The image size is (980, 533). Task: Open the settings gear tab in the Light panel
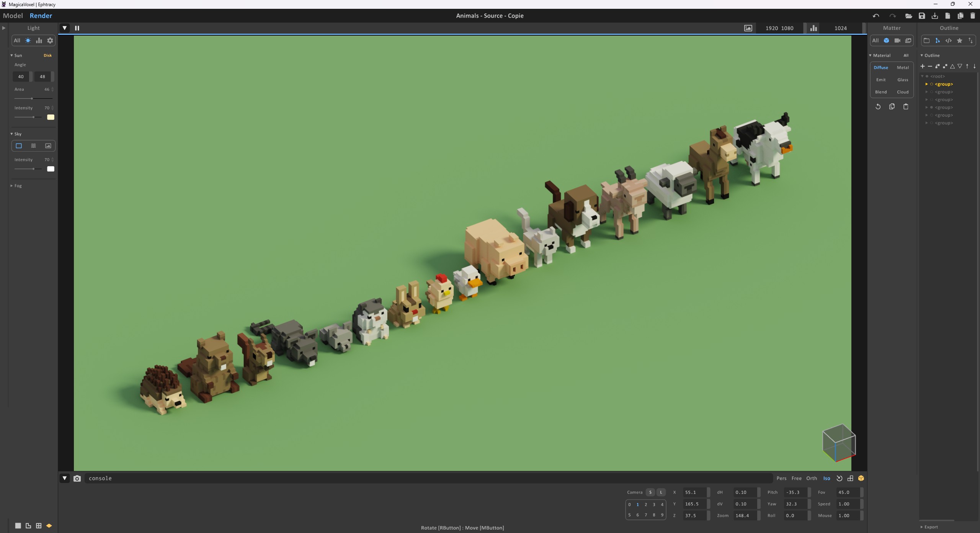coord(50,41)
